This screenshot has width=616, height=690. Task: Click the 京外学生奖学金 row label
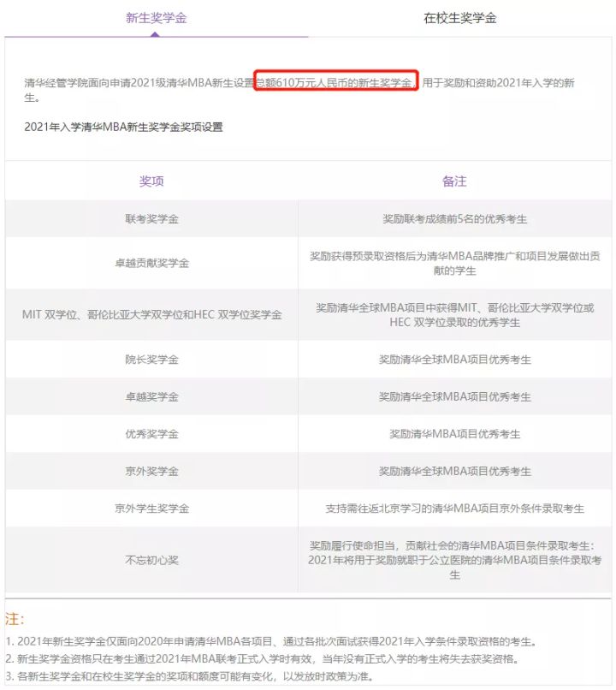click(x=151, y=509)
